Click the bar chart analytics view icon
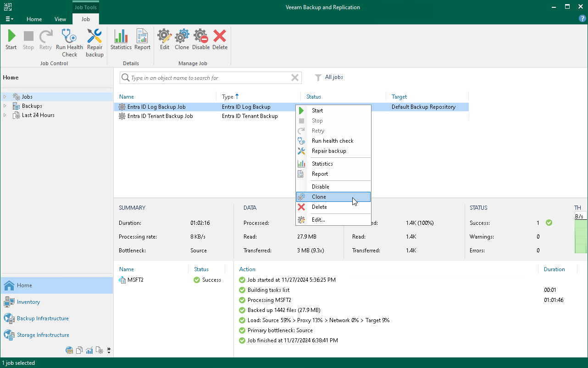The width and height of the screenshot is (588, 368). (89, 351)
